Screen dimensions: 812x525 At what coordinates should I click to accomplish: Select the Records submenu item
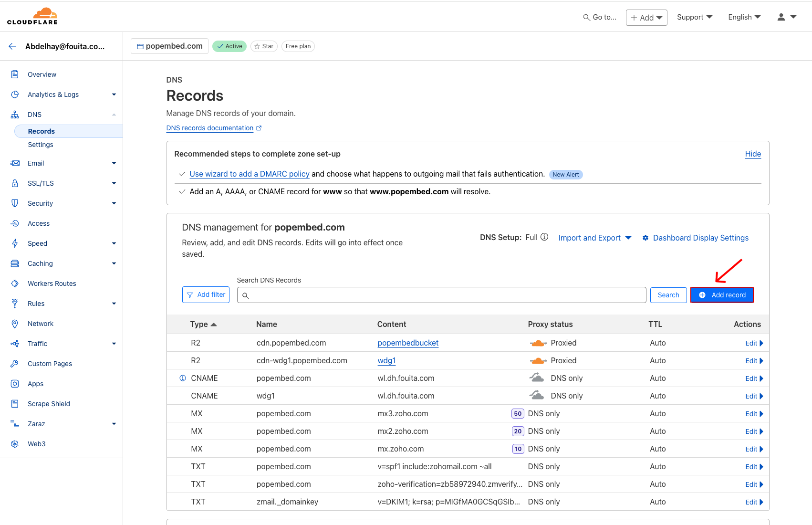[x=69, y=131]
